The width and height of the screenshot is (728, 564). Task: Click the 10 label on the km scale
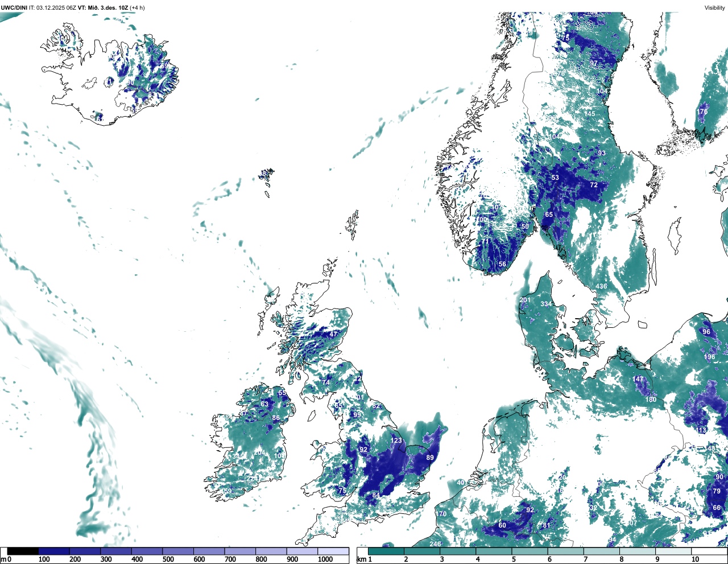(x=695, y=559)
